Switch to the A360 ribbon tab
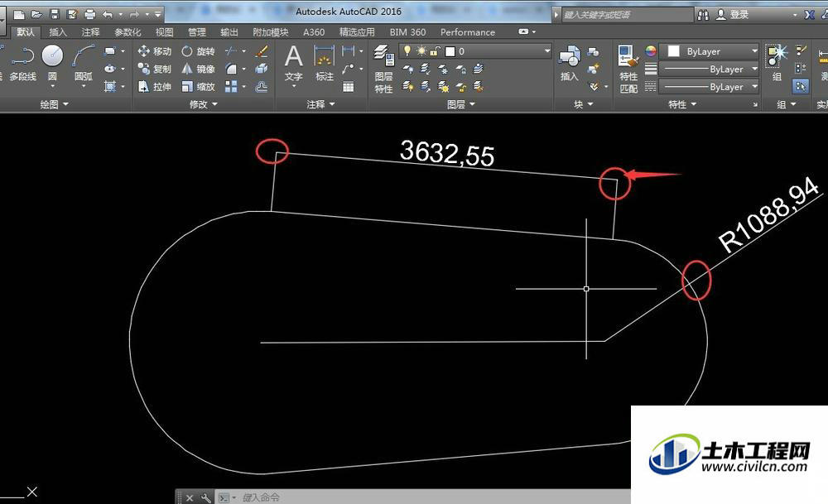Screen dimensions: 828x504 [x=314, y=32]
